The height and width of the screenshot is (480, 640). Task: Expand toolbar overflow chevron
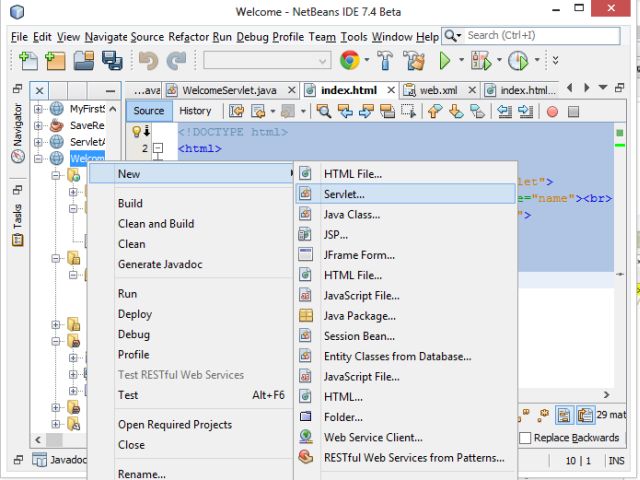[x=555, y=60]
